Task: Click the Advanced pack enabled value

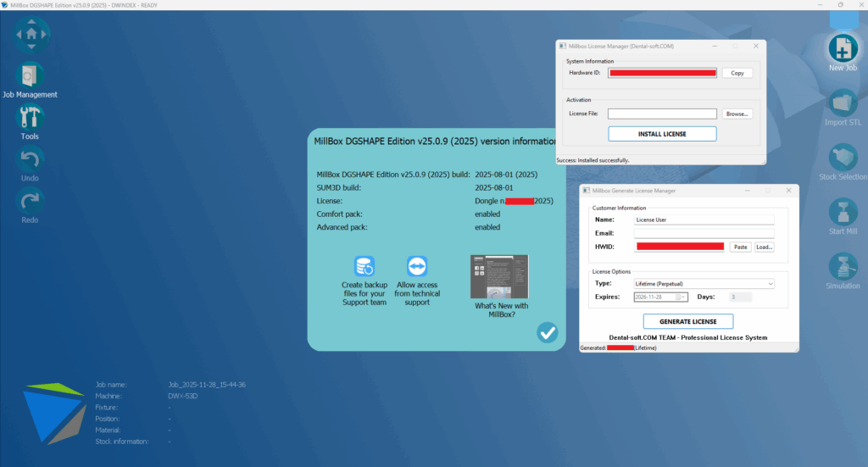Action: click(x=487, y=227)
